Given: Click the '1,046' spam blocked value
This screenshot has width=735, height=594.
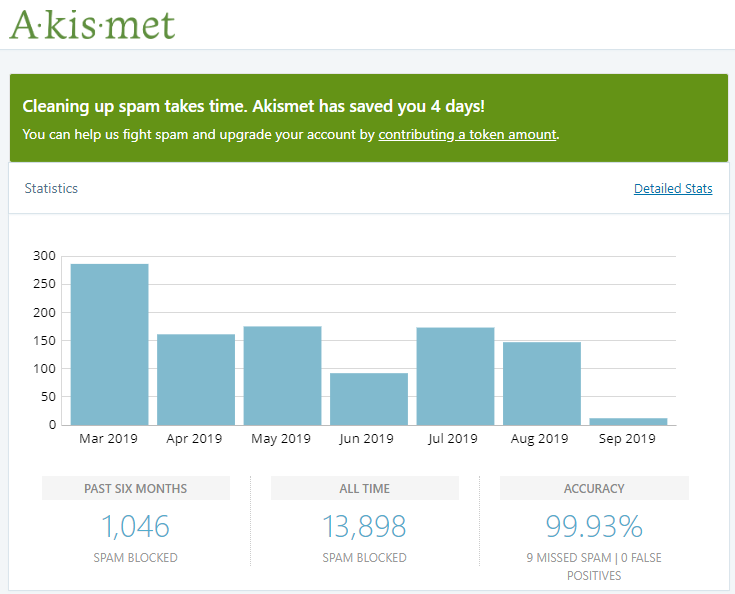Looking at the screenshot, I should (135, 526).
